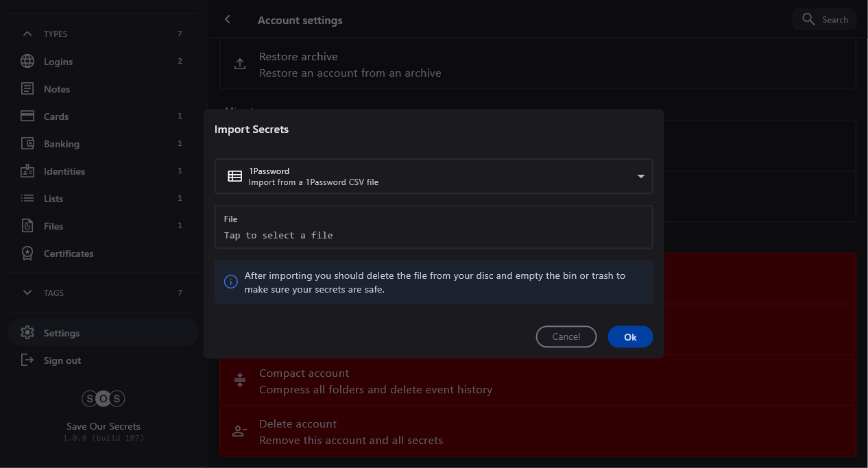Click the Search box
This screenshot has width=868, height=468.
click(x=825, y=20)
